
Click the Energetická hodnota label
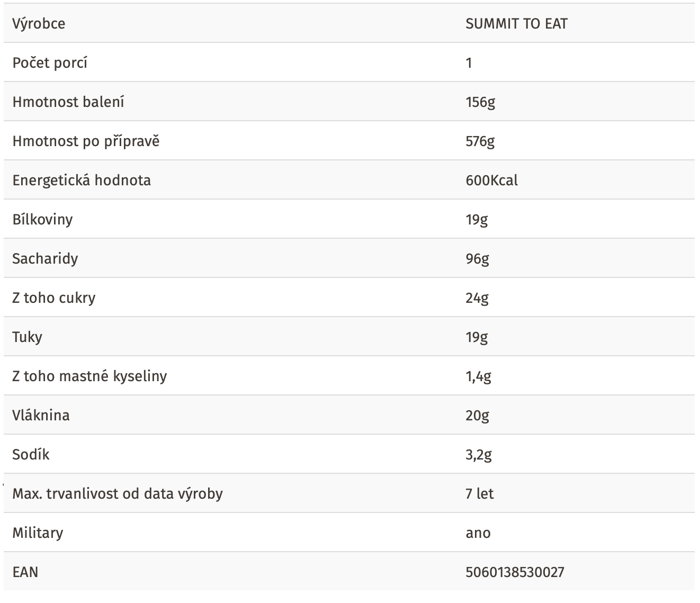tap(82, 181)
